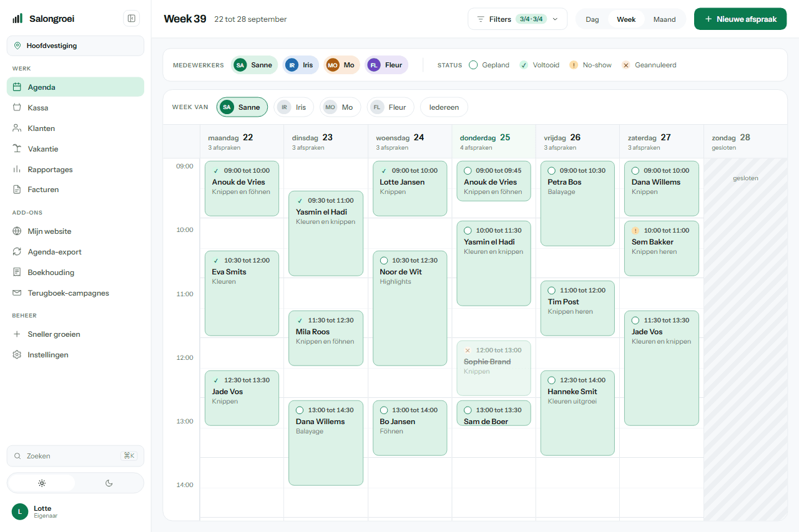Screen dimensions: 799x532
Task: Collapse the sidebar with the panel icon
Action: pyautogui.click(x=132, y=19)
